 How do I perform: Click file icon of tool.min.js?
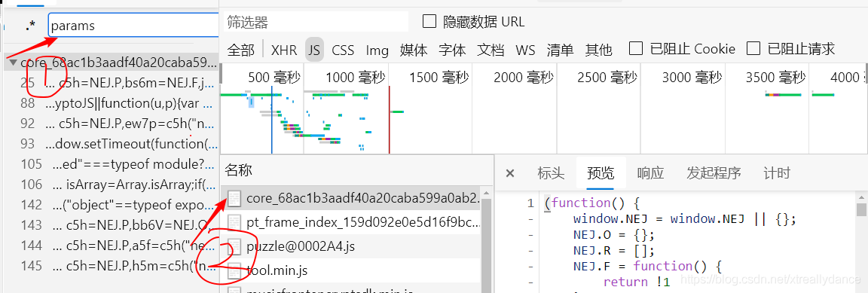click(x=235, y=271)
